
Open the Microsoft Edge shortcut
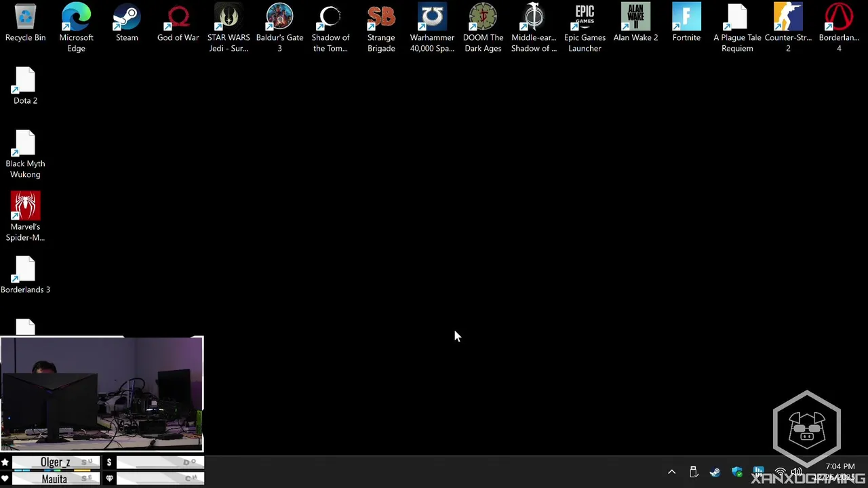[x=76, y=27]
